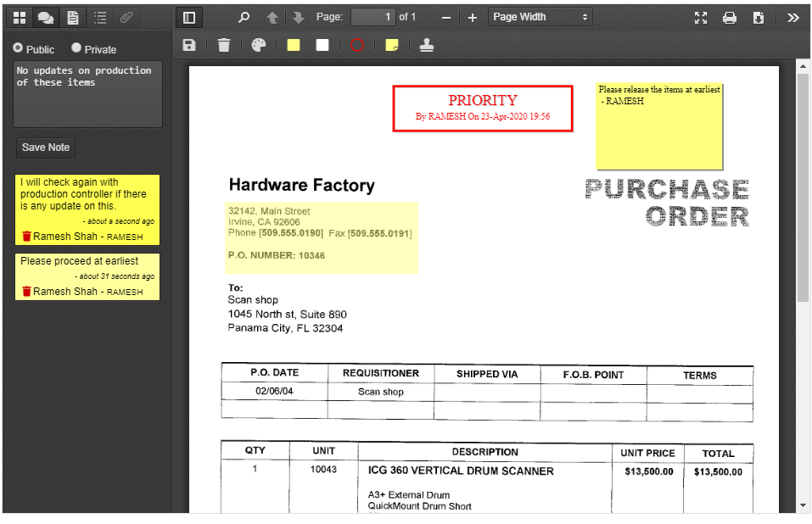Toggle the sidebar panel visibility
Screen dimensions: 812x524
click(x=188, y=17)
